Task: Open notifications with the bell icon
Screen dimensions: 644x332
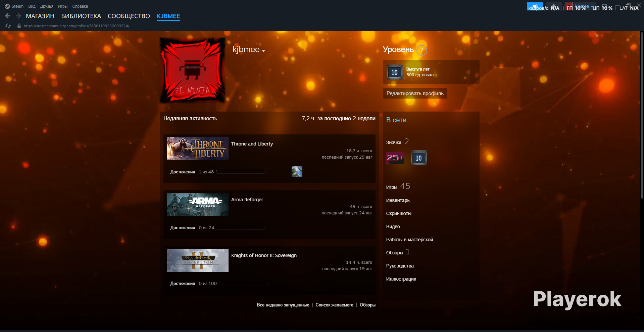Action: tap(554, 6)
